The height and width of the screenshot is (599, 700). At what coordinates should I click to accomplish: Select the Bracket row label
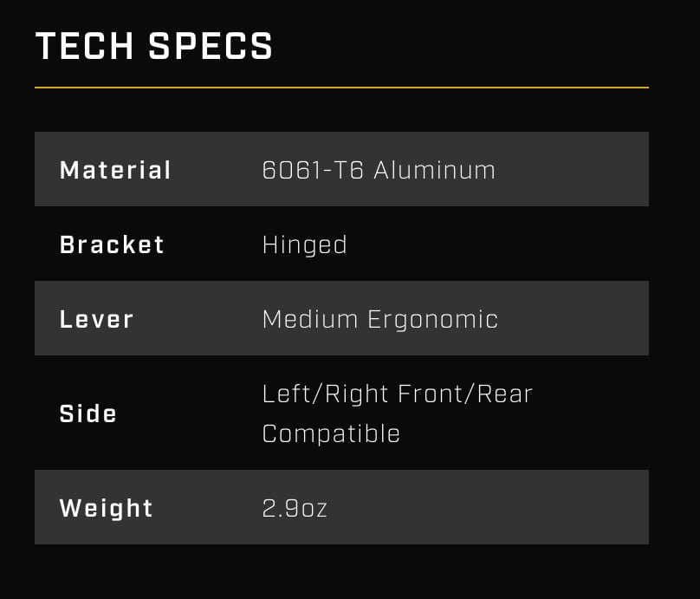[112, 244]
